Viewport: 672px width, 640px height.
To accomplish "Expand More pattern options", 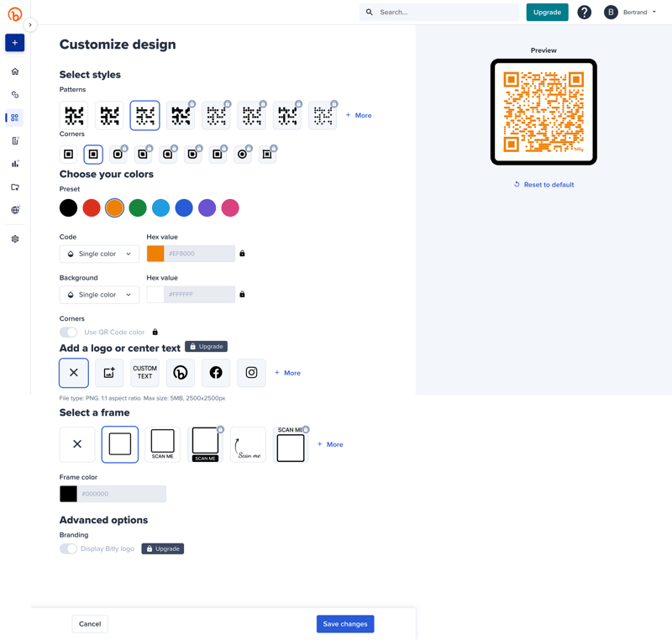I will click(x=359, y=115).
